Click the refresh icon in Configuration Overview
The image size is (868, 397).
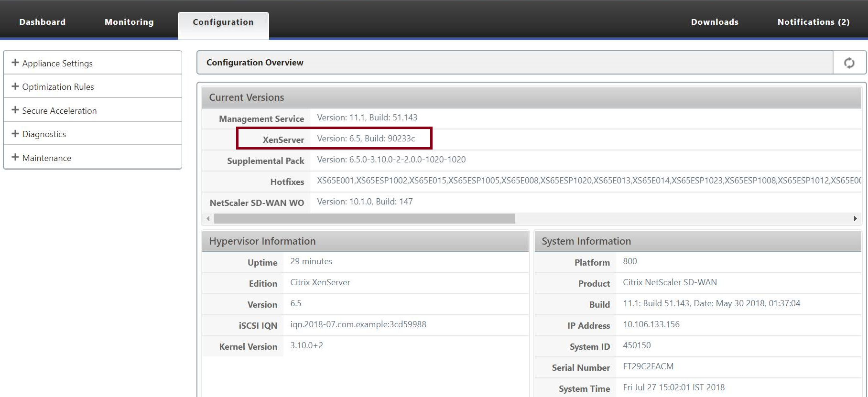pyautogui.click(x=849, y=63)
